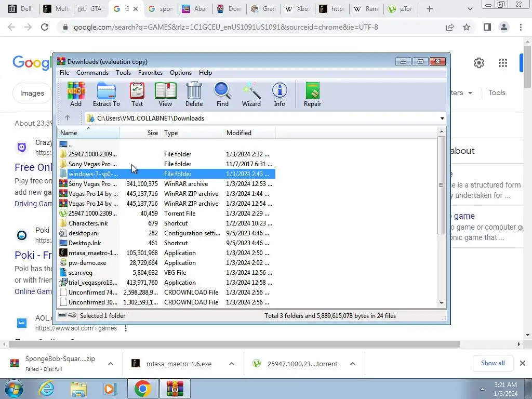Switch to the µTorrent tab

click(401, 9)
